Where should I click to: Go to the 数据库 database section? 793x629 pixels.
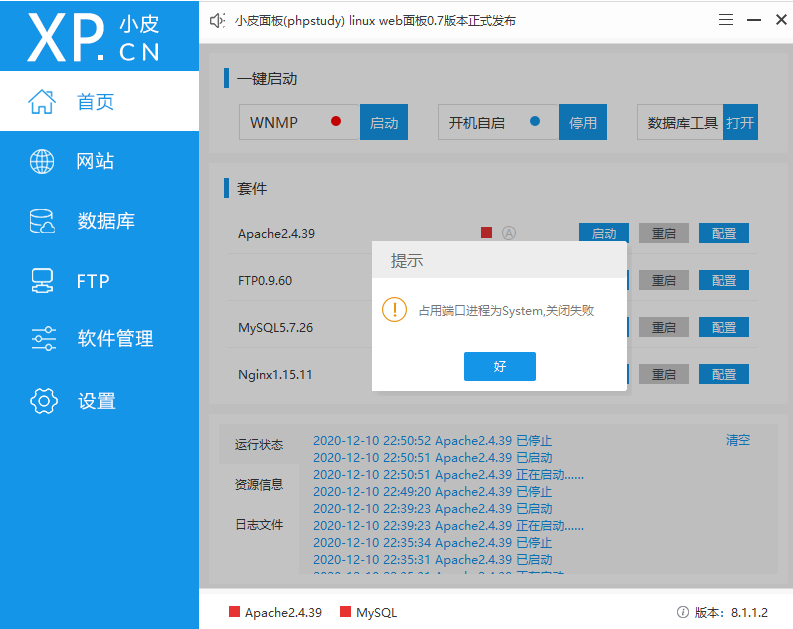click(x=99, y=221)
